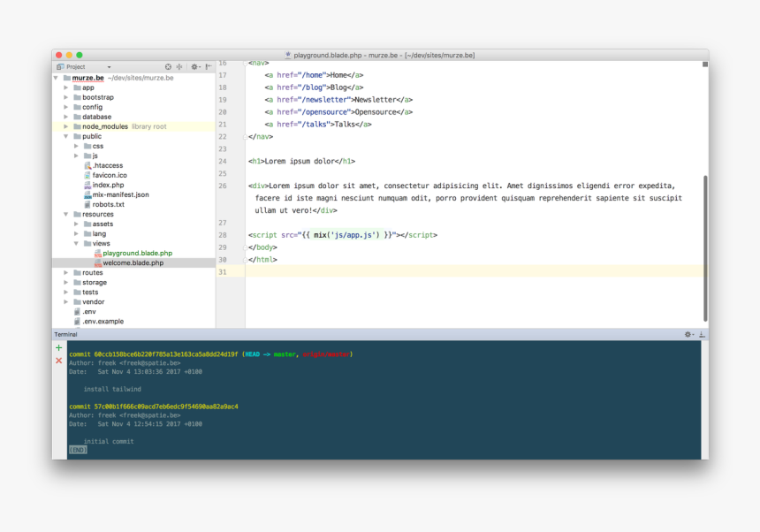Open the Project view dropdown
This screenshot has width=760, height=532.
109,67
